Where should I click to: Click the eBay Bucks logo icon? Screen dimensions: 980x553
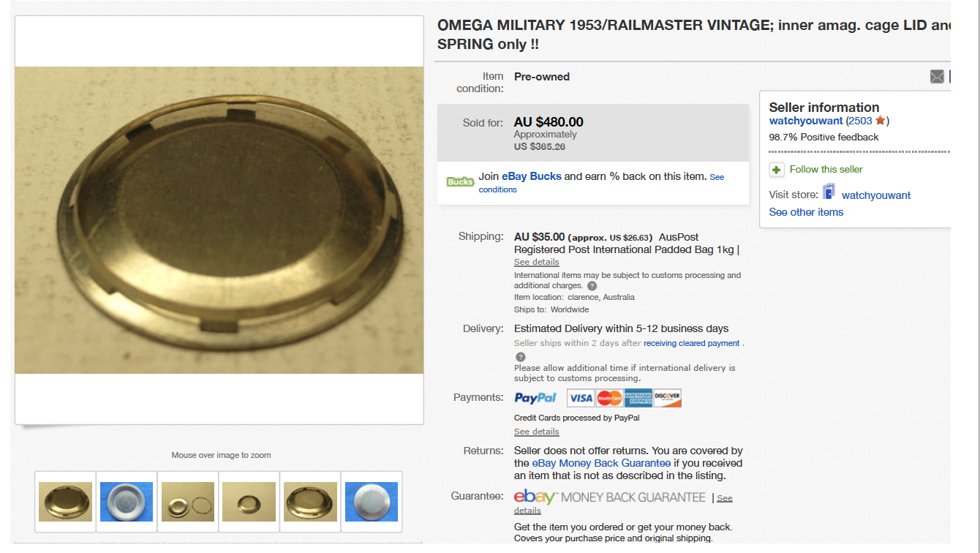click(460, 181)
